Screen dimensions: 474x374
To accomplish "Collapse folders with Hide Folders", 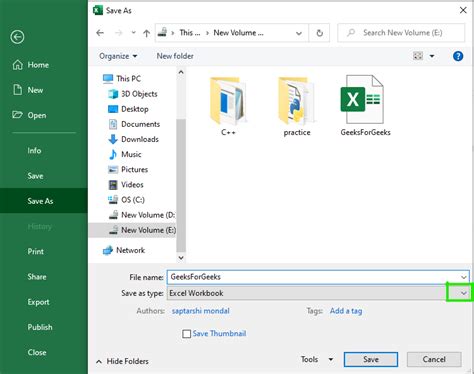I will (x=122, y=361).
